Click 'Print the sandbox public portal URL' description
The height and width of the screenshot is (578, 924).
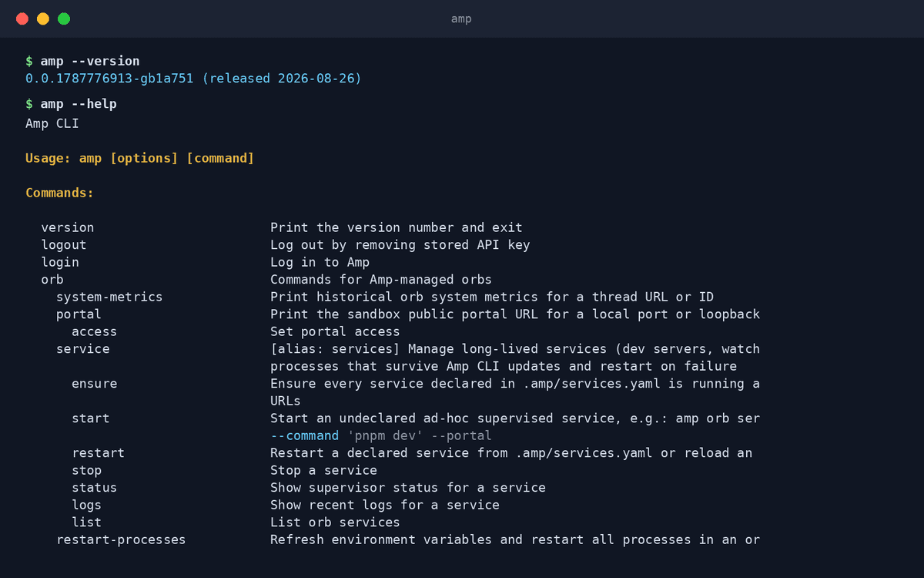pyautogui.click(x=515, y=314)
